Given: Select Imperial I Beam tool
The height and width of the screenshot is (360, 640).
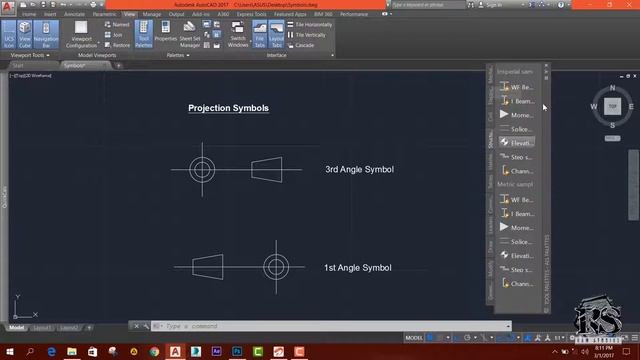Looking at the screenshot, I should point(517,101).
